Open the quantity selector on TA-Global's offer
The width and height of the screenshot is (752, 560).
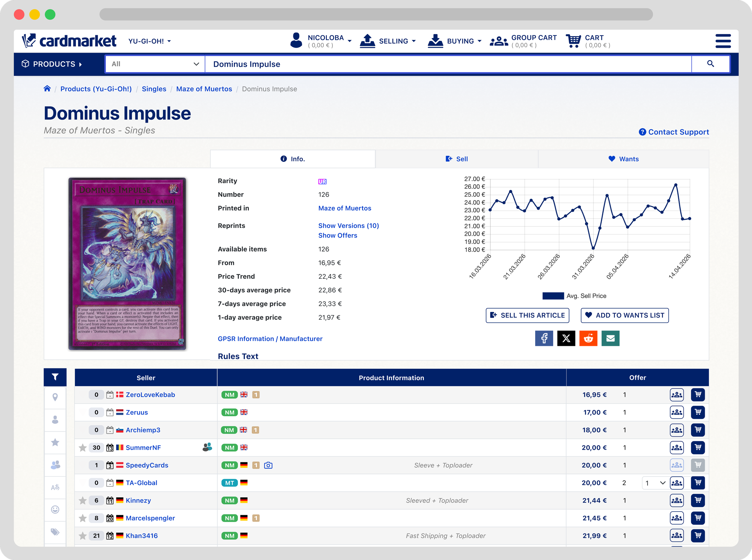654,483
